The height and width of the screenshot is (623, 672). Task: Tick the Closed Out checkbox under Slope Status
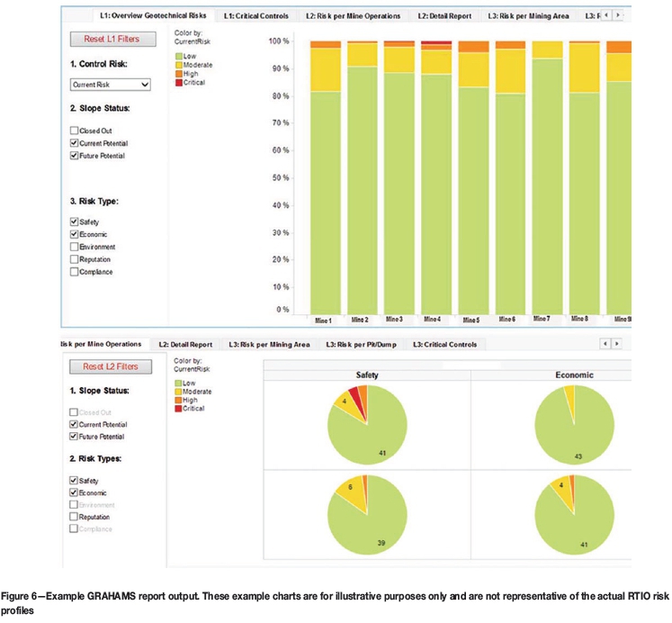tap(75, 131)
